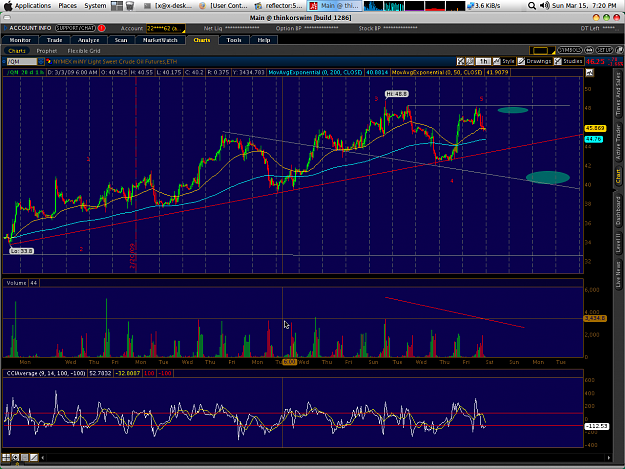
Task: Click the chart scroll right arrow
Action: (609, 458)
